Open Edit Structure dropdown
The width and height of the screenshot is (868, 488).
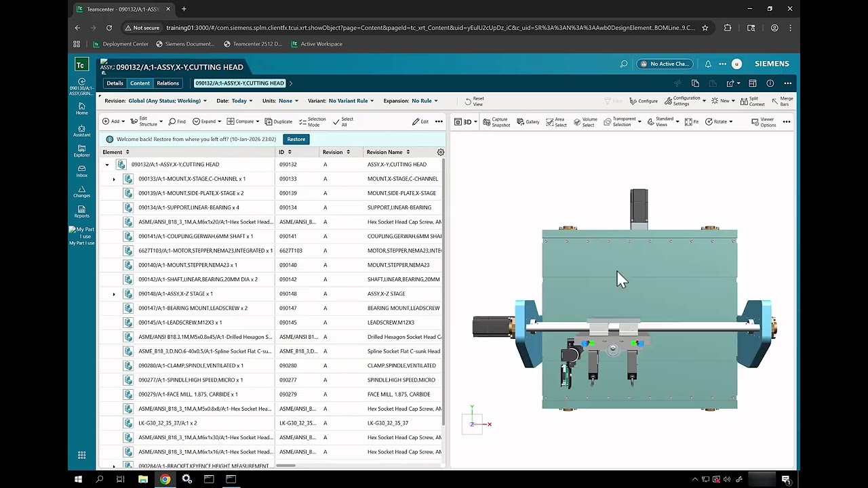pos(146,122)
